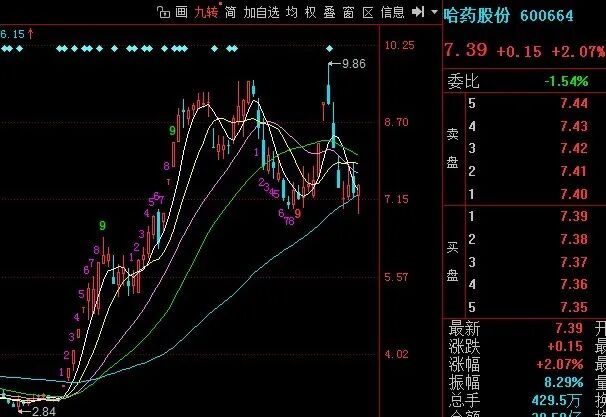Select the 区 range statistics tool
The image size is (606, 417).
click(368, 12)
